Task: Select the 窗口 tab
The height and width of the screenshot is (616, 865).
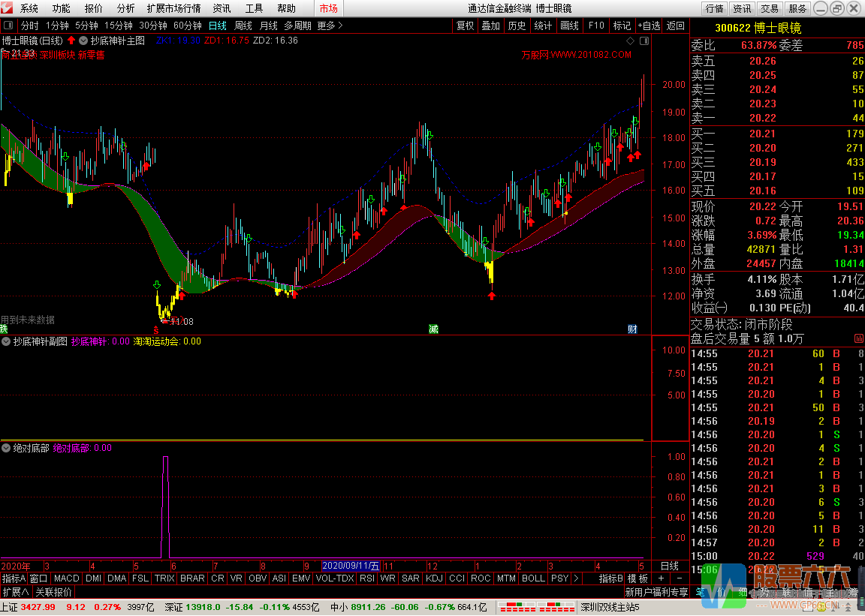Action: pyautogui.click(x=38, y=578)
